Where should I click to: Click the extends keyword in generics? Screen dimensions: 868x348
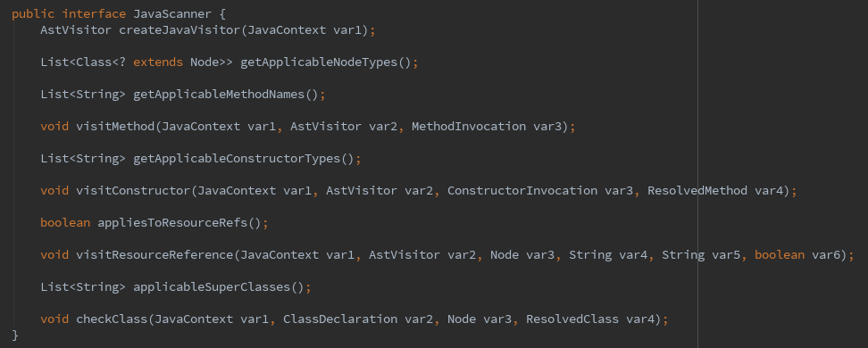(x=158, y=62)
